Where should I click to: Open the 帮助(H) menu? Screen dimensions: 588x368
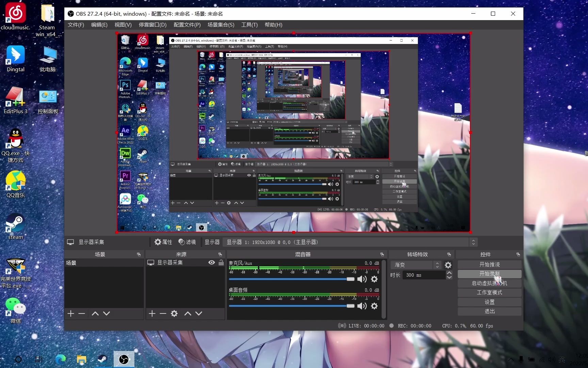(273, 25)
